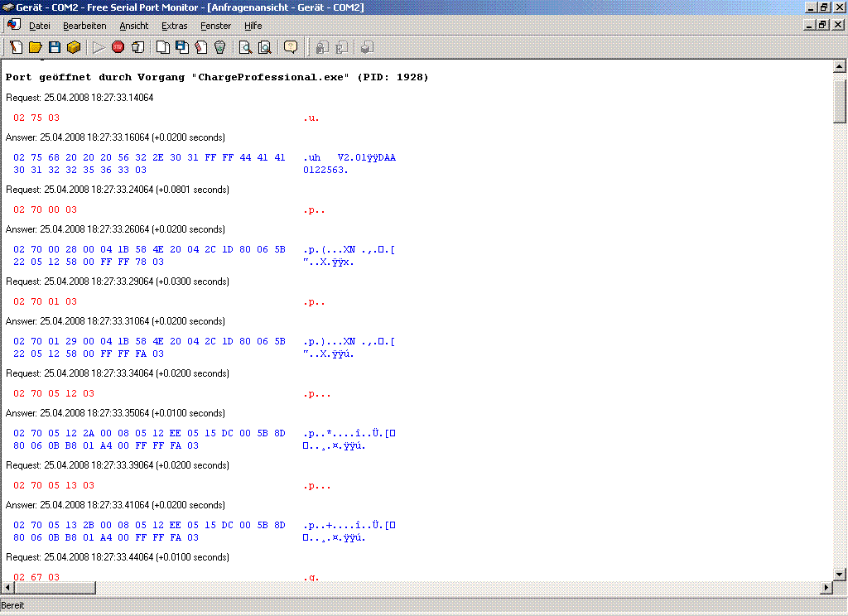The image size is (848, 616).
Task: Click request line timestamped 18:27:33.34064
Action: [118, 373]
